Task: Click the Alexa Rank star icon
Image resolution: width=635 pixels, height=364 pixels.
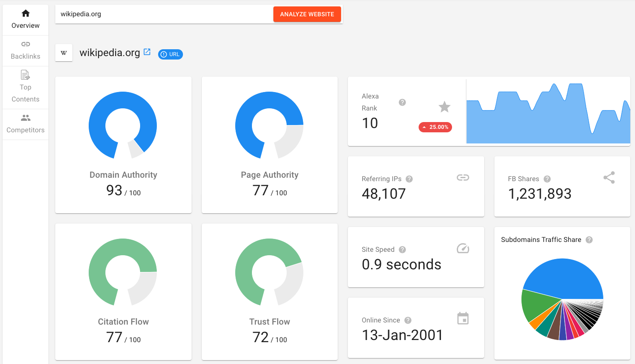Action: [444, 107]
